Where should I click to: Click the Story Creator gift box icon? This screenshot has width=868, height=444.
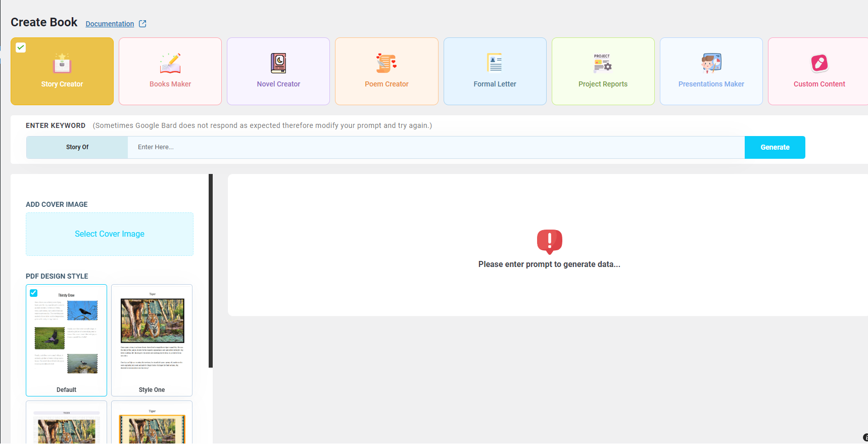pyautogui.click(x=62, y=63)
